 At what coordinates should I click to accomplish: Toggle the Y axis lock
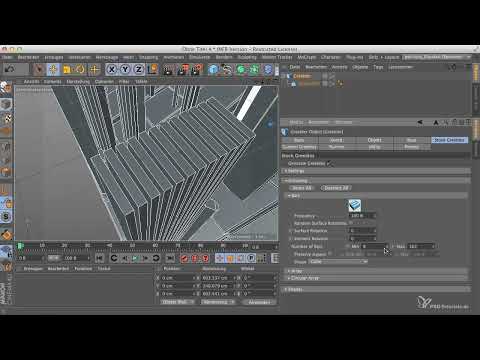pos(125,69)
